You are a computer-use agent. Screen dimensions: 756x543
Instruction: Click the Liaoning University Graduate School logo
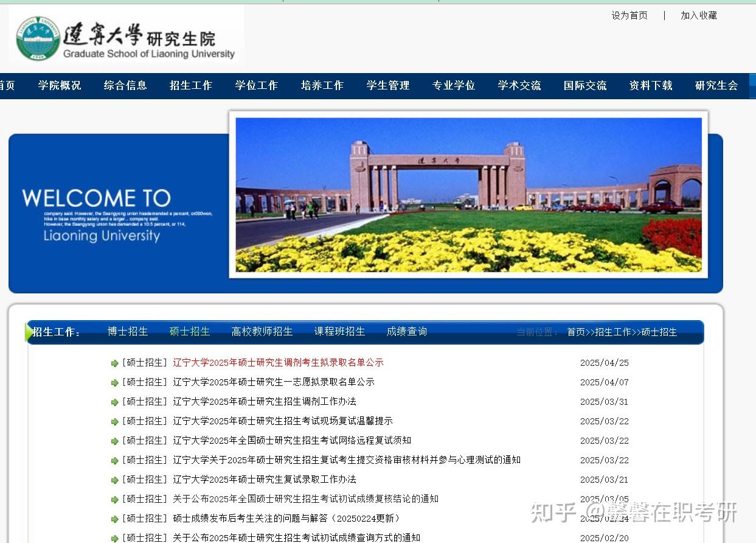click(126, 37)
